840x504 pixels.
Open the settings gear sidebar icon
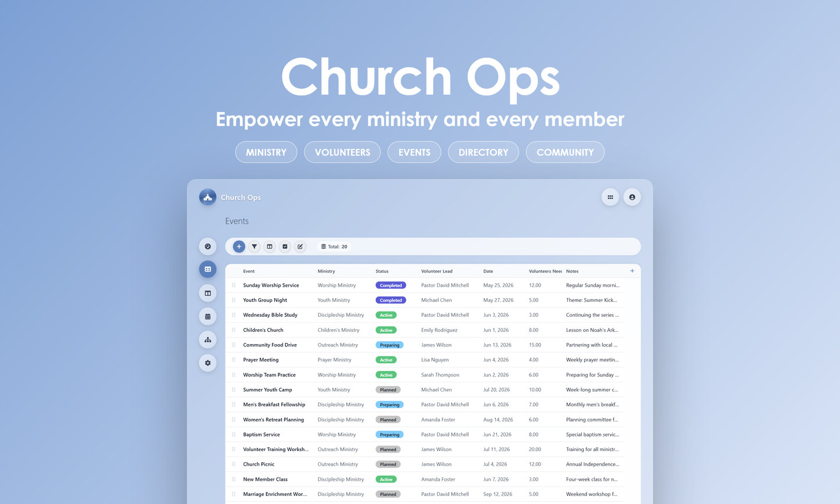(208, 363)
